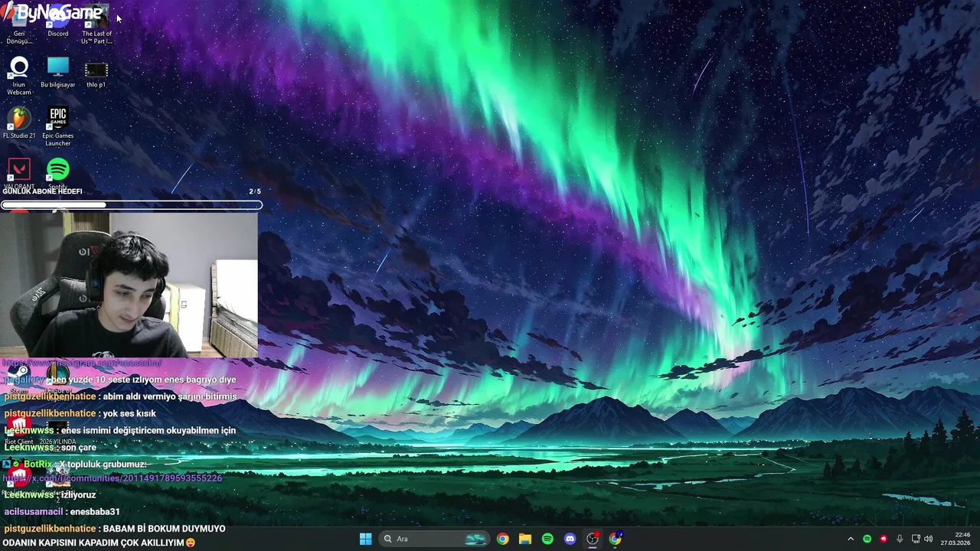Image resolution: width=980 pixels, height=551 pixels.
Task: Open the microphone tray indicator
Action: coord(900,539)
